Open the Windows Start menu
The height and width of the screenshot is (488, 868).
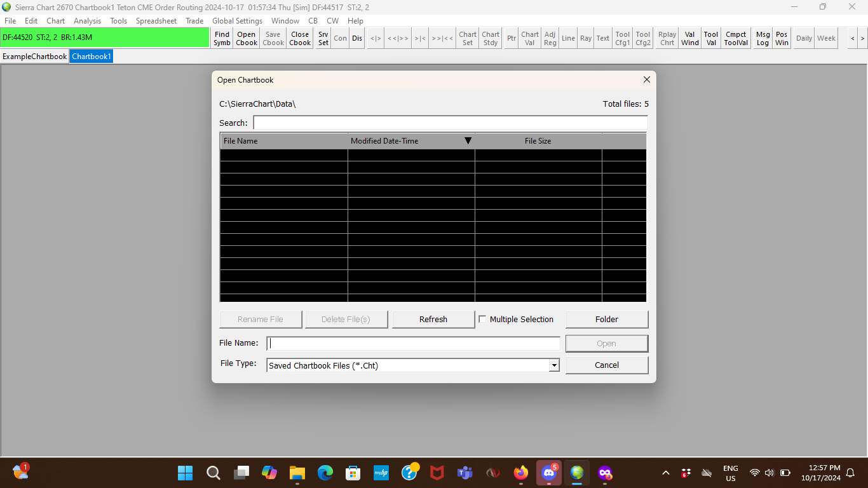coord(186,473)
